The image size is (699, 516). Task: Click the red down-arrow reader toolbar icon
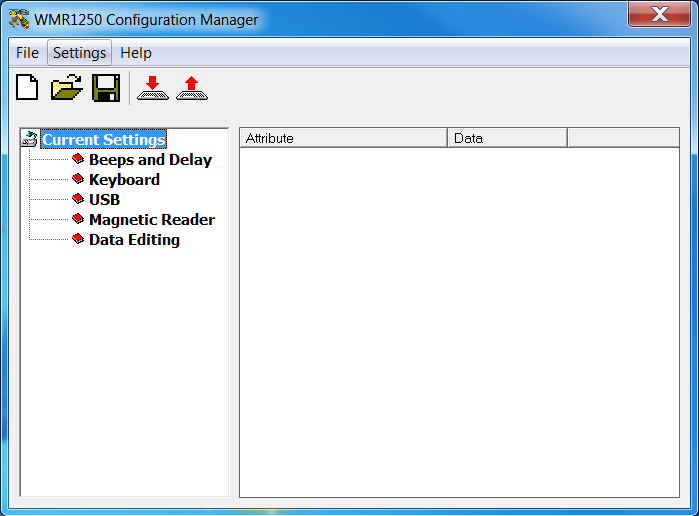point(153,88)
